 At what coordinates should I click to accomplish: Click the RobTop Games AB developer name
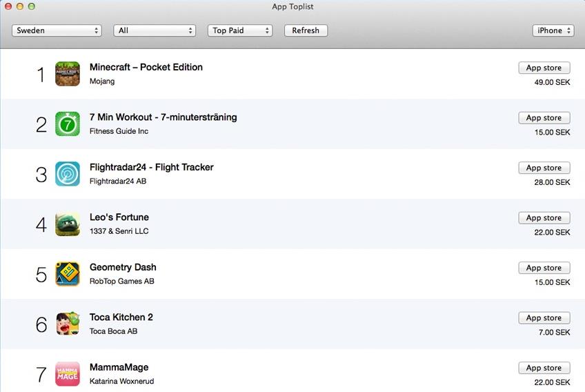(121, 281)
